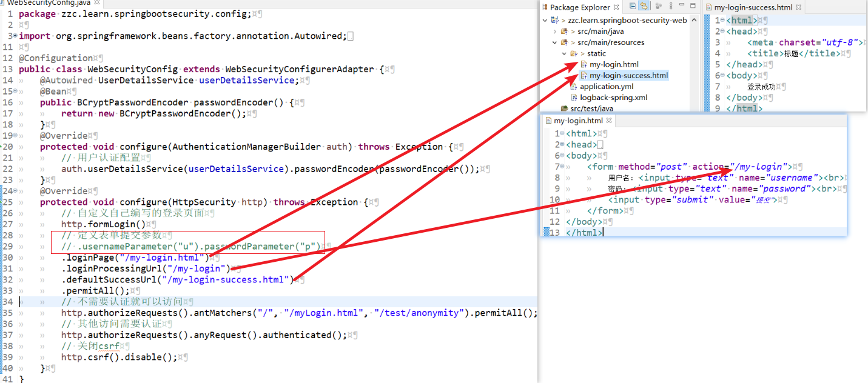Click file icon on my-login-success.html editor tab
The image size is (868, 383).
(x=708, y=7)
